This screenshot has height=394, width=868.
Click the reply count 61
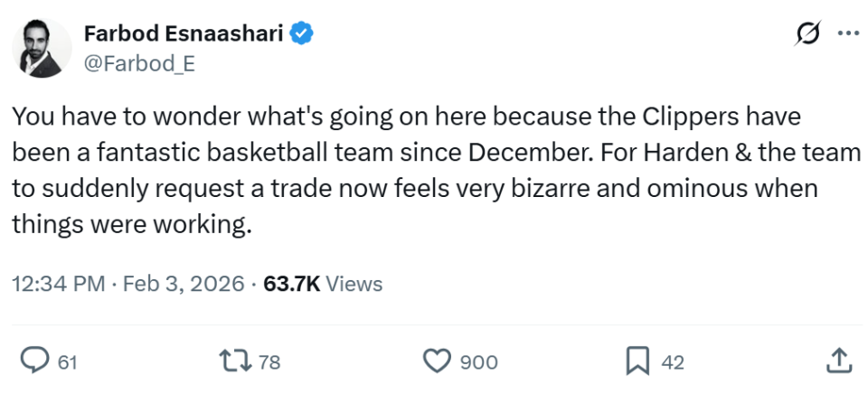67,362
